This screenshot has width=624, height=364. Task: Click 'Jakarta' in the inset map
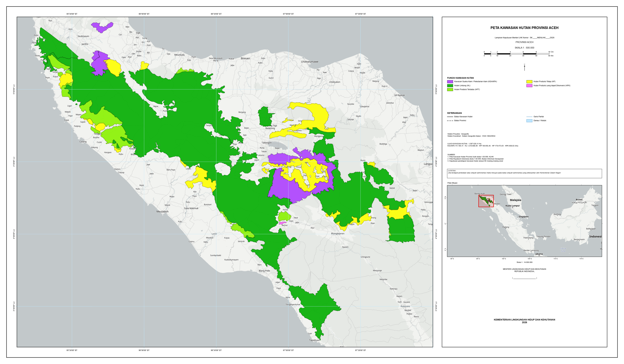[x=539, y=254]
